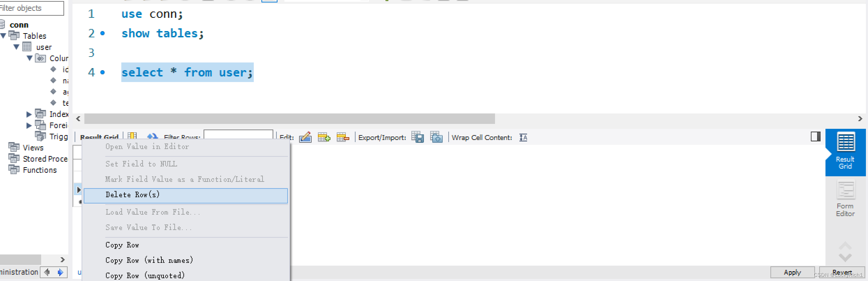Screen dimensions: 868x281
Task: Click the sidebar tab next arrow
Action: point(60,272)
